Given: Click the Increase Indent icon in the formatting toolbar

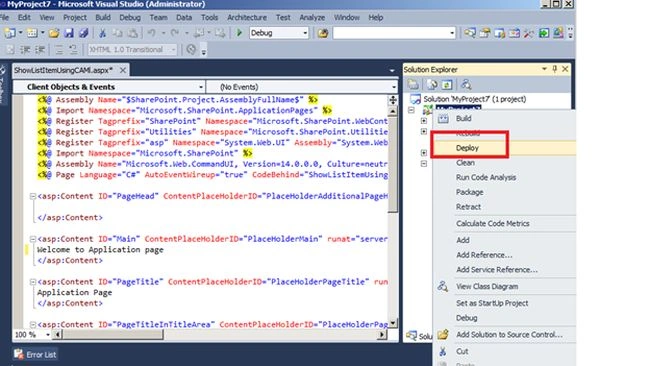Looking at the screenshot, I should 40,50.
